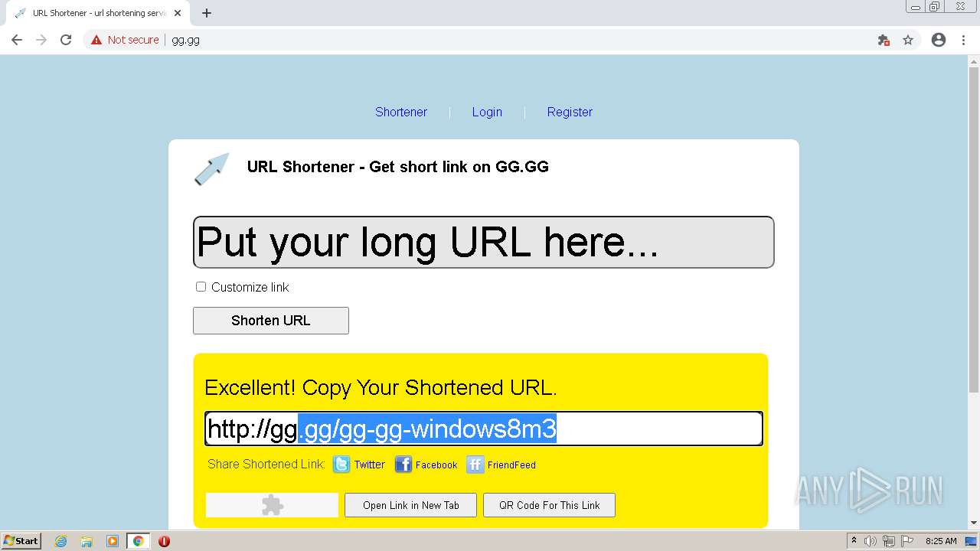The image size is (980, 551).
Task: Open the Shortener navigation link
Action: point(401,112)
